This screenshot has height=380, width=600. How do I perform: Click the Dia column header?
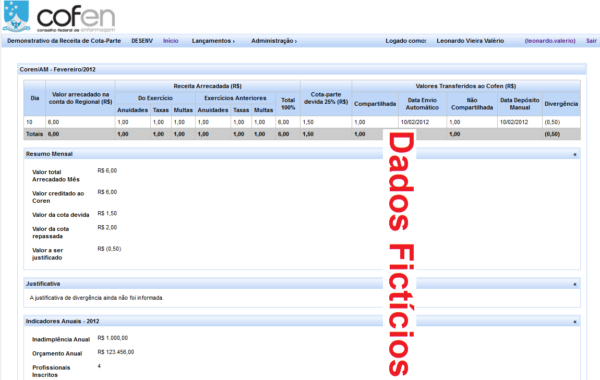35,98
